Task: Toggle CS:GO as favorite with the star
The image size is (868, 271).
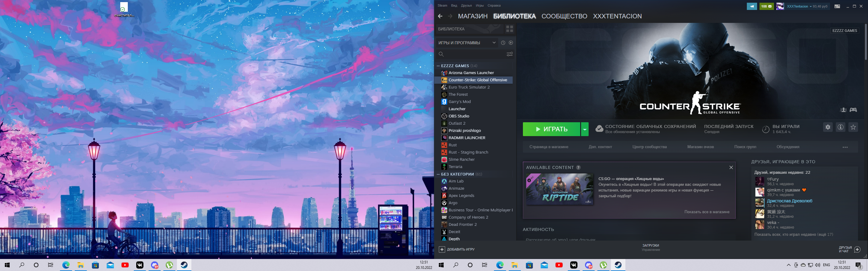Action: click(x=853, y=127)
